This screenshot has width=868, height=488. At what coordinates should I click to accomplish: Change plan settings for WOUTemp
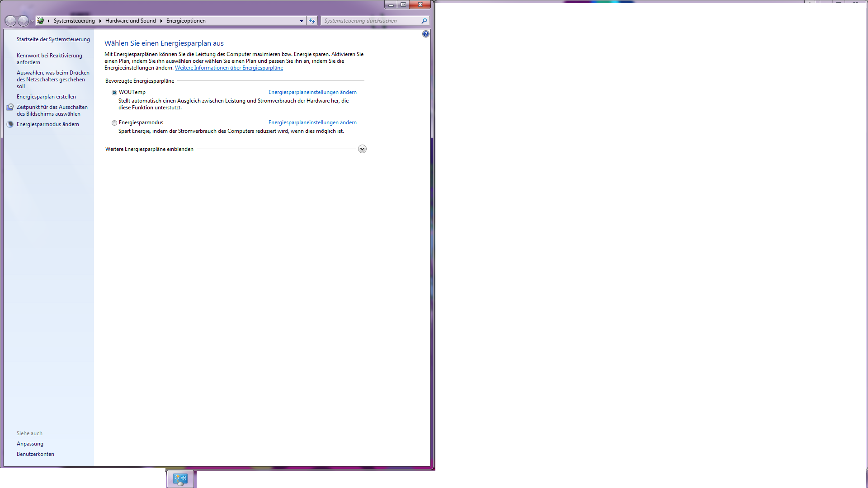click(x=312, y=92)
